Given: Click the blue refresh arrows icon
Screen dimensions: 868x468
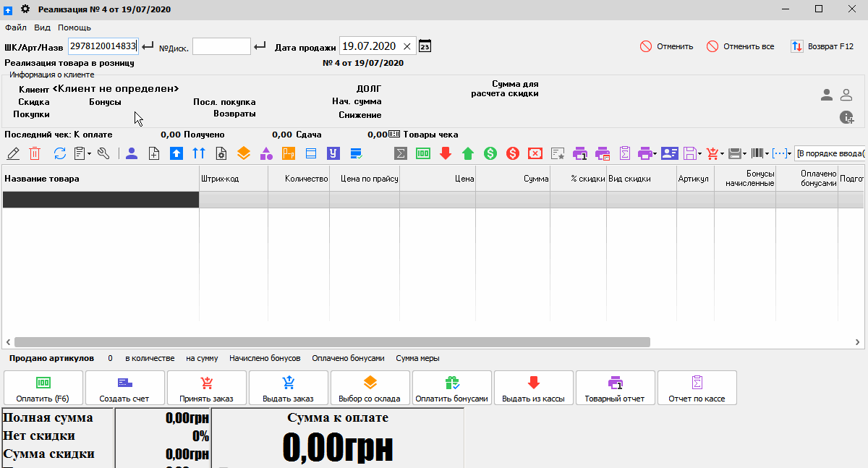Looking at the screenshot, I should pos(60,153).
